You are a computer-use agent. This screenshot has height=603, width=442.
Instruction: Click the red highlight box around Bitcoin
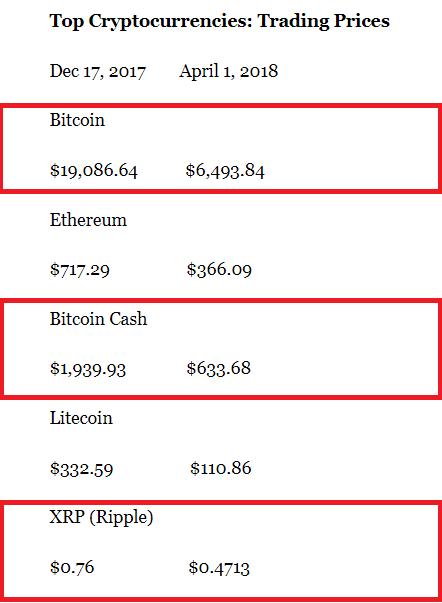220,148
